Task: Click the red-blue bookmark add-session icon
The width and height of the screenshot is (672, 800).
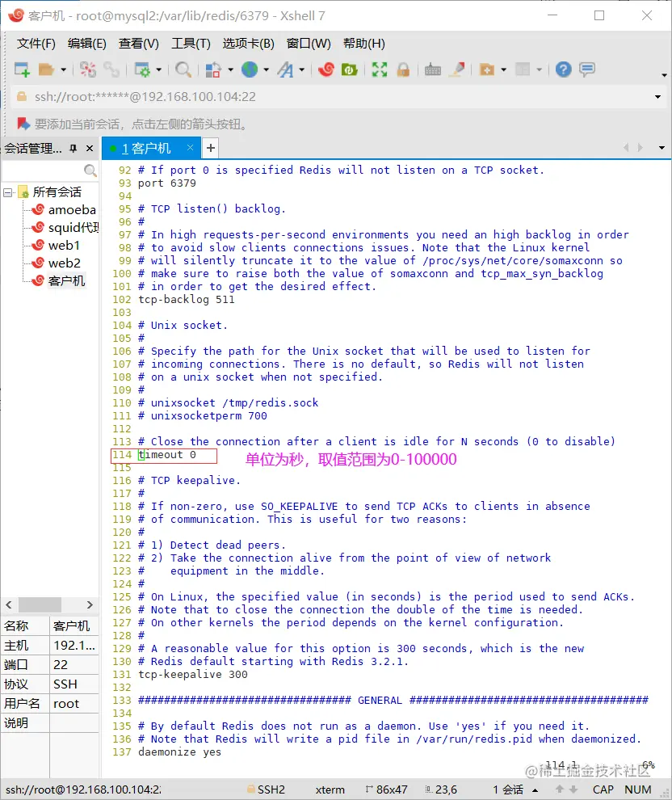Action: point(23,124)
